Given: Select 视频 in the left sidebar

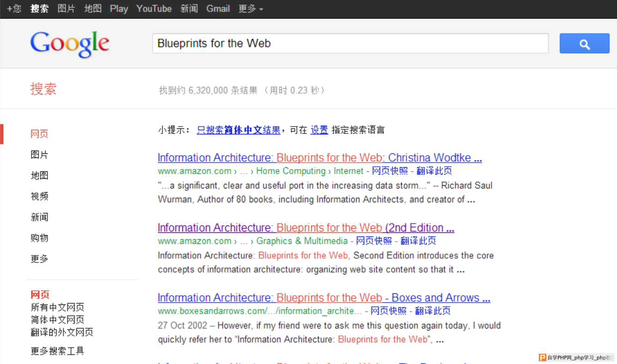Looking at the screenshot, I should (39, 196).
